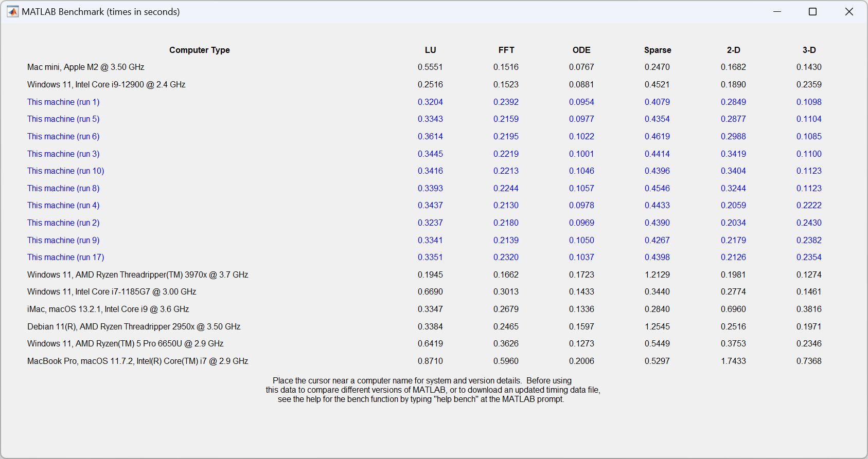Click This machine (run 5) entry
Image resolution: width=868 pixels, height=459 pixels.
(x=63, y=119)
